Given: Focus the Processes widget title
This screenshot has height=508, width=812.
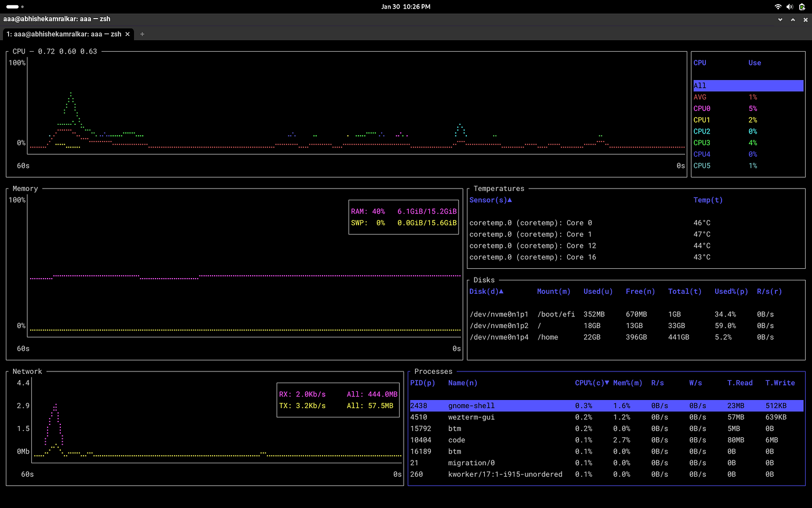Looking at the screenshot, I should [433, 372].
